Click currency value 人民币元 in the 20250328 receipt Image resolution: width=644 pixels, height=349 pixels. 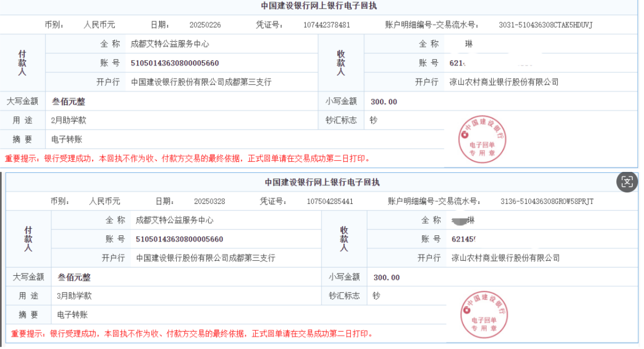coord(105,201)
